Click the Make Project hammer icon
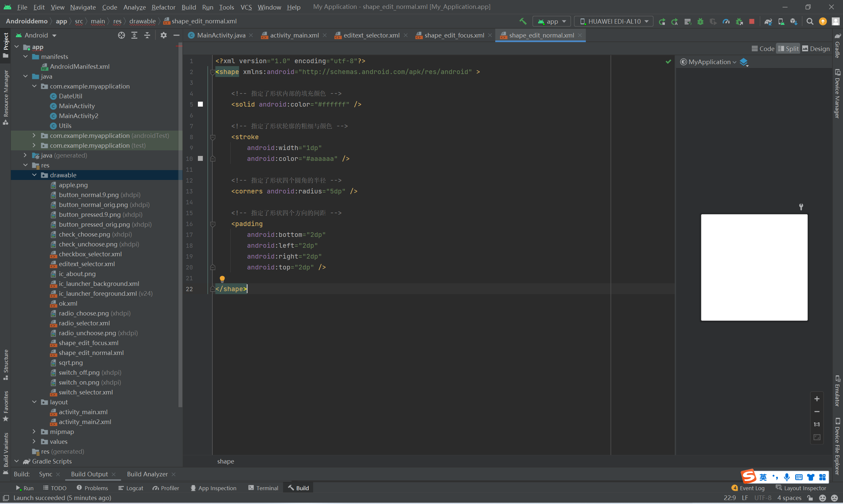Screen dimensions: 843x504 pos(523,21)
